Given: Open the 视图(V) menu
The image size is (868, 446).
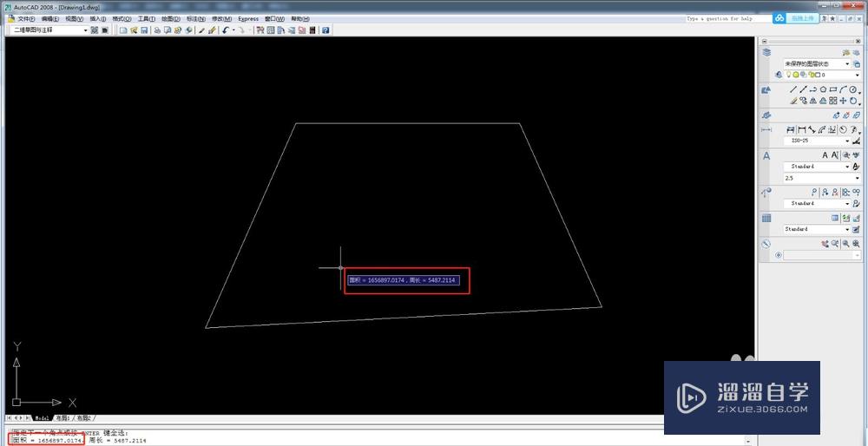Looking at the screenshot, I should coord(75,19).
